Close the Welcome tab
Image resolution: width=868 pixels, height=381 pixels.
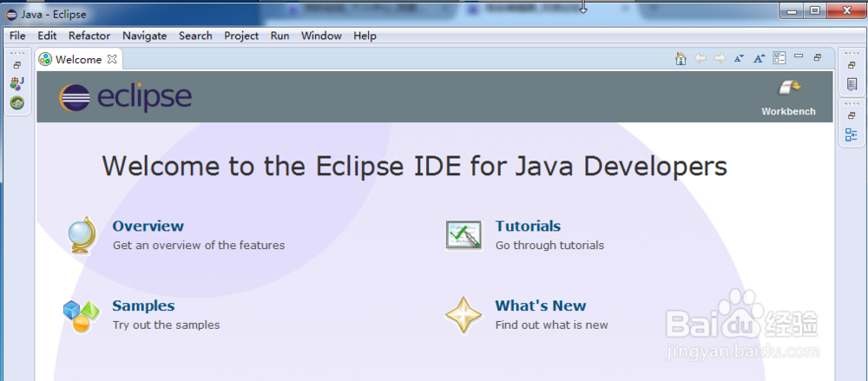[112, 59]
